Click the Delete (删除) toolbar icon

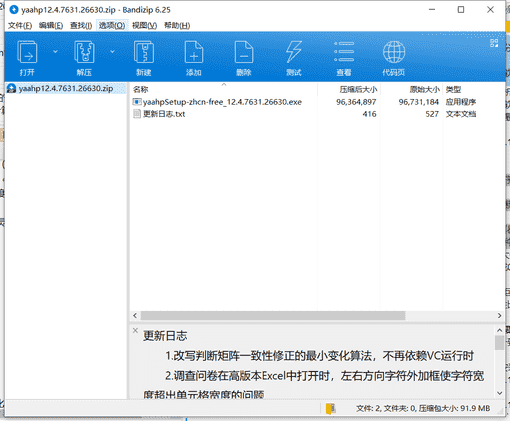tap(244, 52)
